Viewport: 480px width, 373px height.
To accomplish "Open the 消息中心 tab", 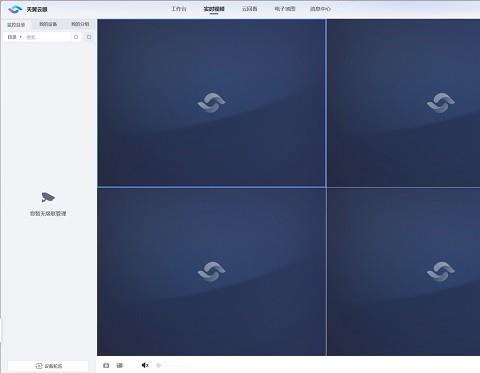I will click(320, 9).
